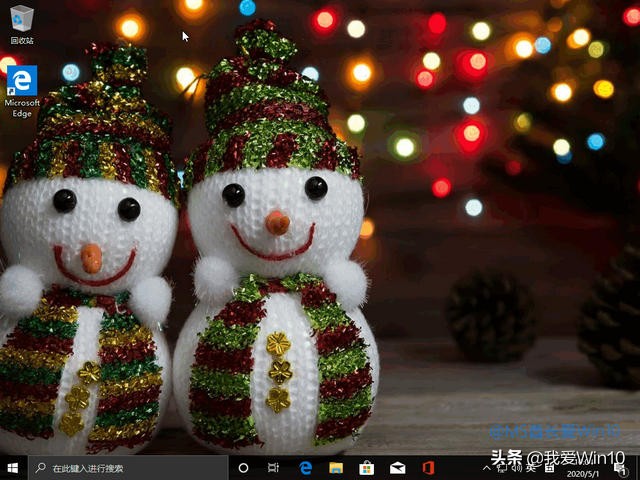640x480 pixels.
Task: Open Cortana circle button on taskbar
Action: [x=243, y=468]
